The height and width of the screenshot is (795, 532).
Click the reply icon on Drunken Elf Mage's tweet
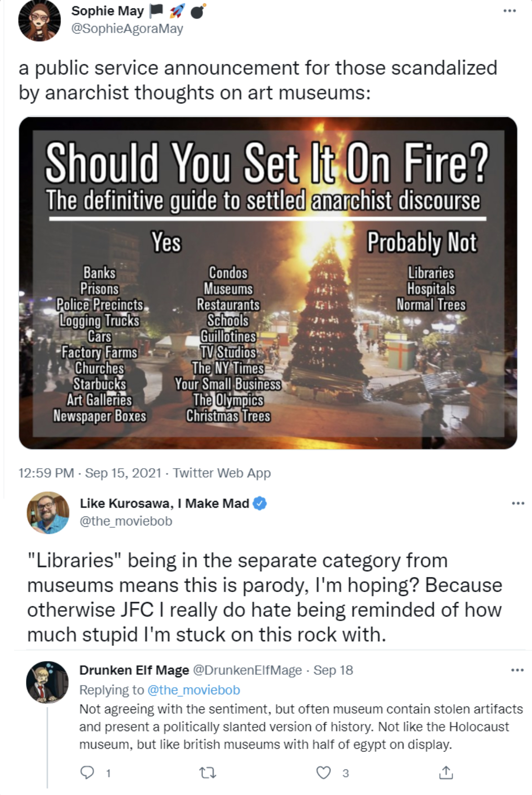[x=87, y=772]
